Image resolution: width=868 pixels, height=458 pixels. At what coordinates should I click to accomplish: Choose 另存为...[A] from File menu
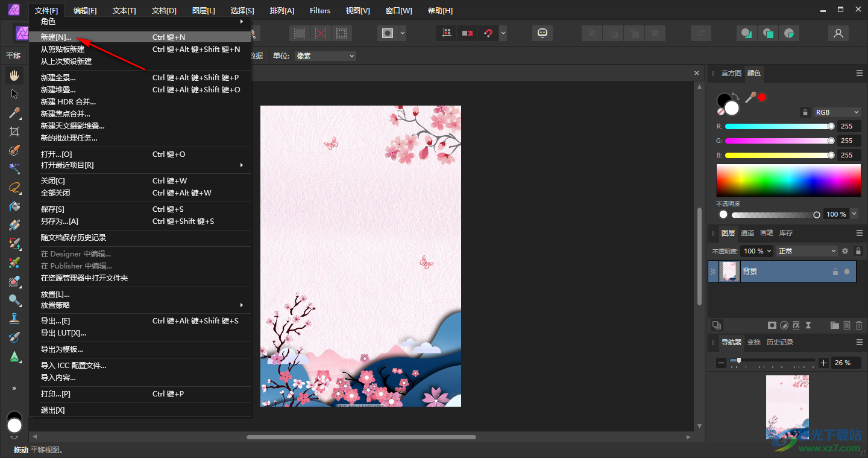pos(140,221)
